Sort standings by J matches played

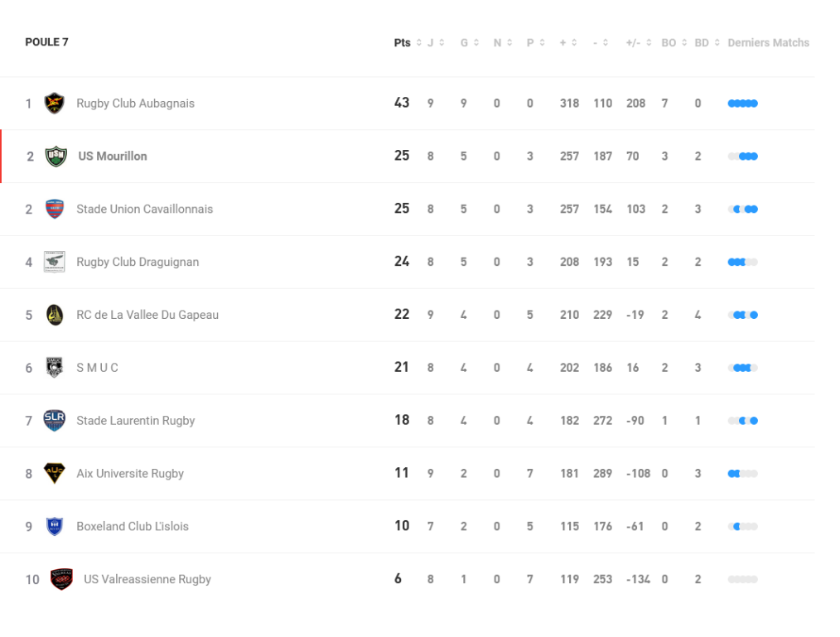[436, 43]
